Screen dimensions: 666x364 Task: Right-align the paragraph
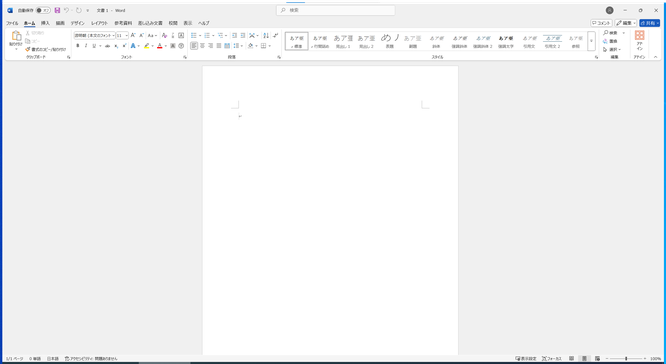(x=210, y=46)
